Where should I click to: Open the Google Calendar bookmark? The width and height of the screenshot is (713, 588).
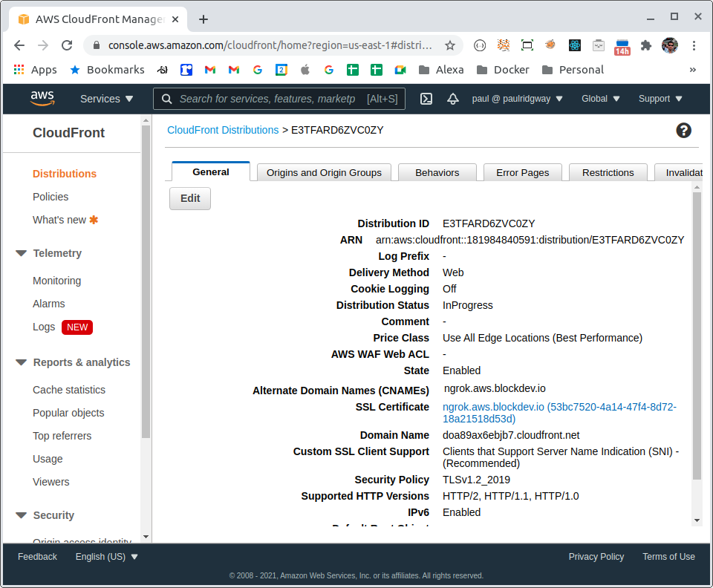tap(281, 70)
